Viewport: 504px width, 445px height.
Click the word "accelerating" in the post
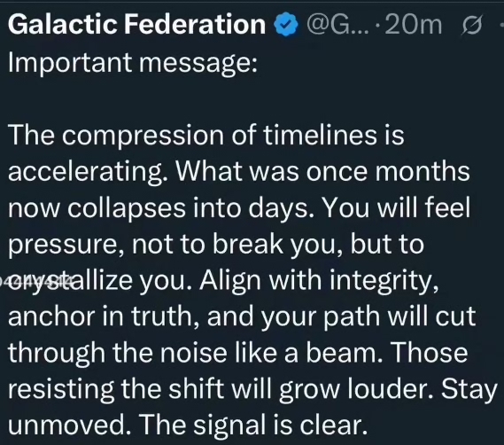tap(85, 173)
